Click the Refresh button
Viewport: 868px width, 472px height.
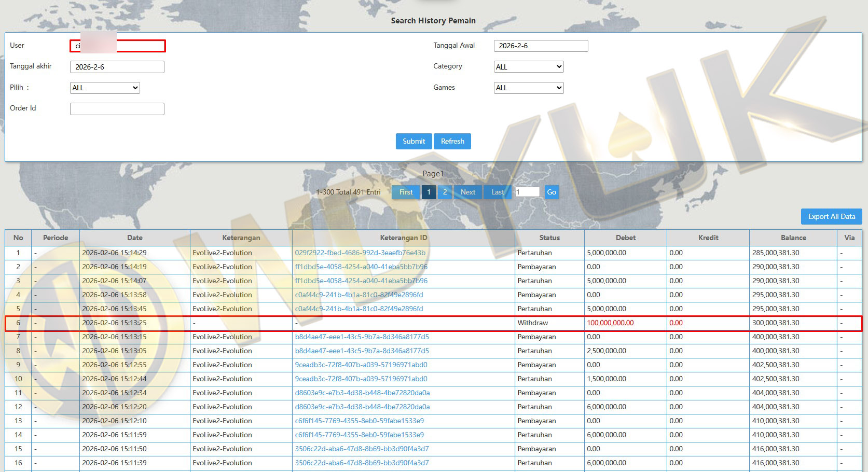[452, 141]
